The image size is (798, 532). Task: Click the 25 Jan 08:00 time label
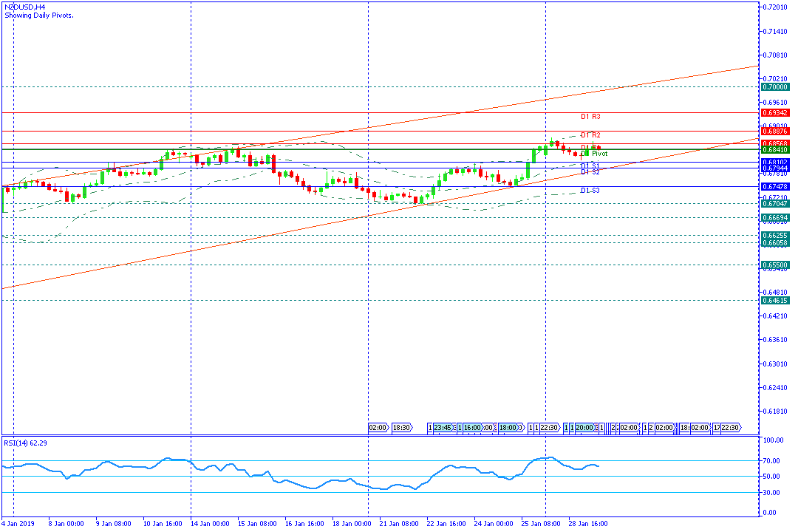pos(540,523)
